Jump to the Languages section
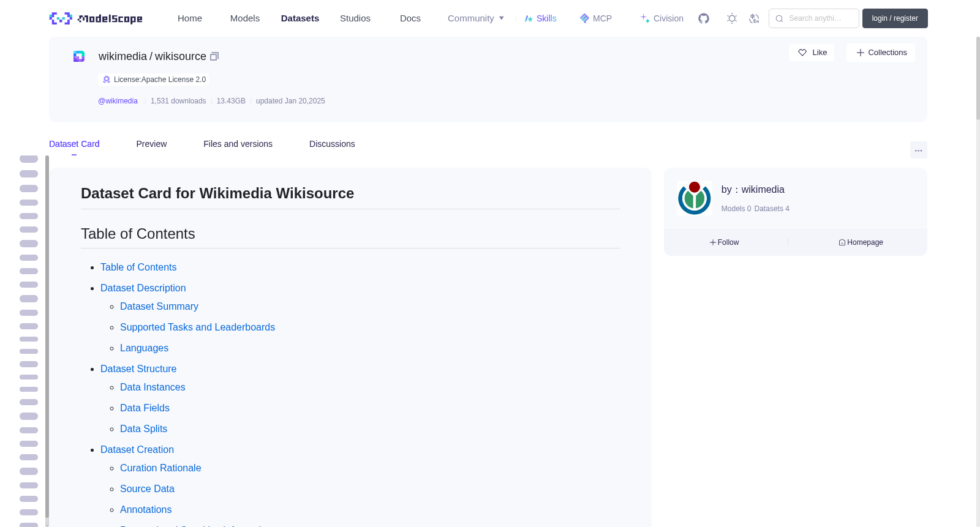The width and height of the screenshot is (980, 527). [x=144, y=348]
